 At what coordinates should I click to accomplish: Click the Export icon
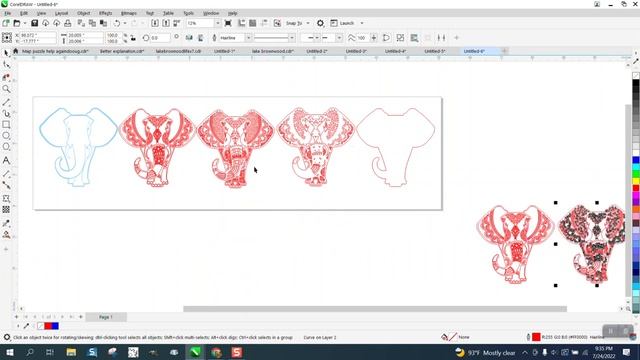tap(166, 23)
